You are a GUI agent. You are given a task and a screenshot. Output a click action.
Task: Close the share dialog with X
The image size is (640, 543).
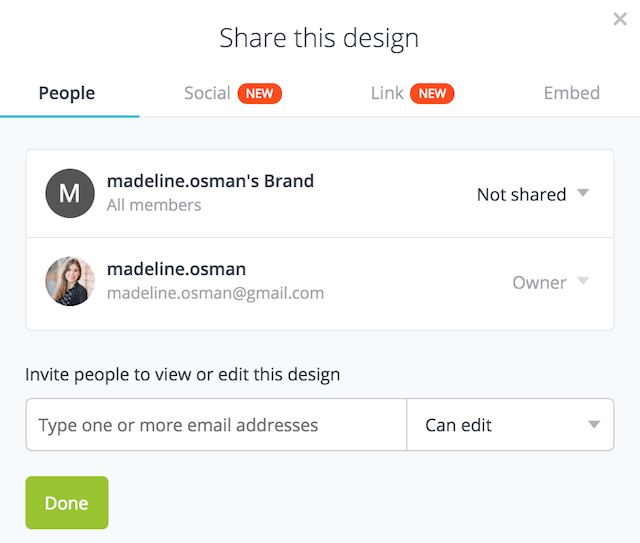620,18
